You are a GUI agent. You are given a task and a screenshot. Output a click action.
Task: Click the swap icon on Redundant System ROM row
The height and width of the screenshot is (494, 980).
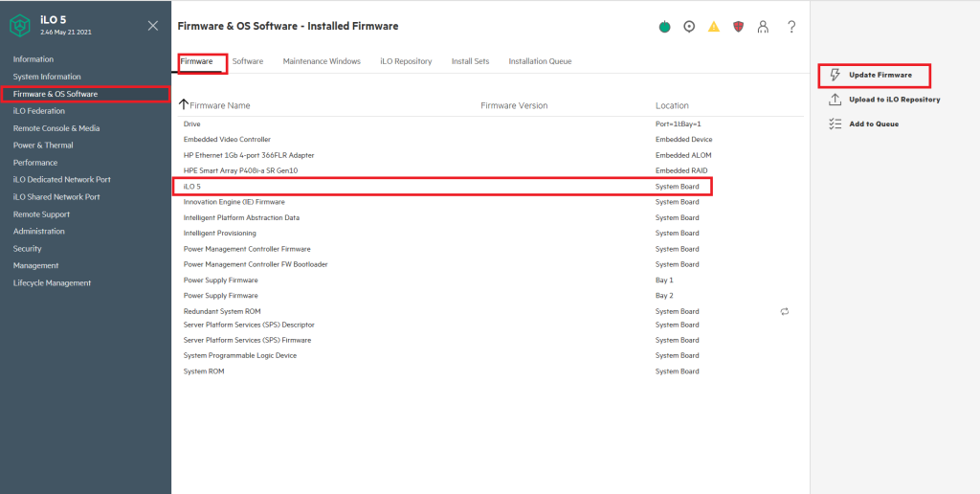(x=785, y=311)
